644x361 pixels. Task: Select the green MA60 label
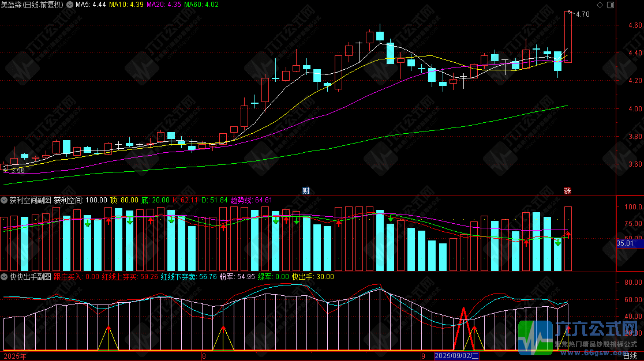[x=201, y=5]
